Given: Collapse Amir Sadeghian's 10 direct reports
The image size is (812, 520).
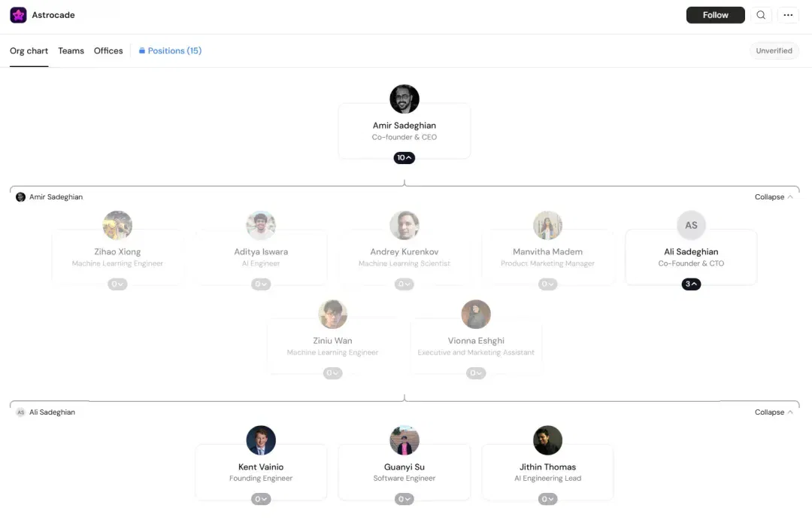Looking at the screenshot, I should click(x=404, y=157).
